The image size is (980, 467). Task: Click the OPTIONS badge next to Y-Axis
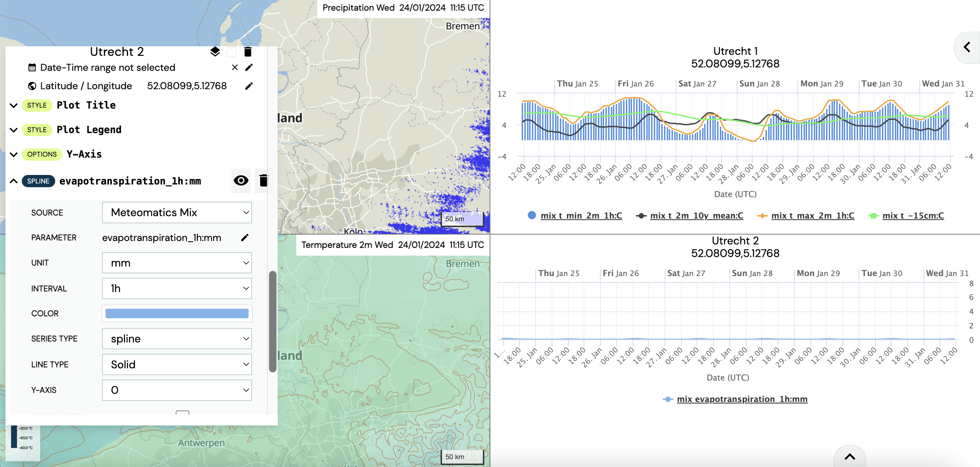pos(42,155)
